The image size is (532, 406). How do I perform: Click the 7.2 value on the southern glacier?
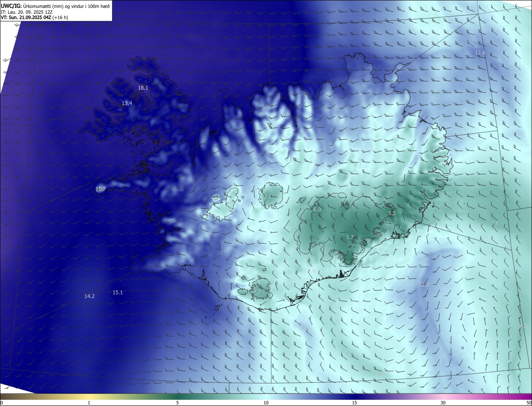(x=257, y=292)
